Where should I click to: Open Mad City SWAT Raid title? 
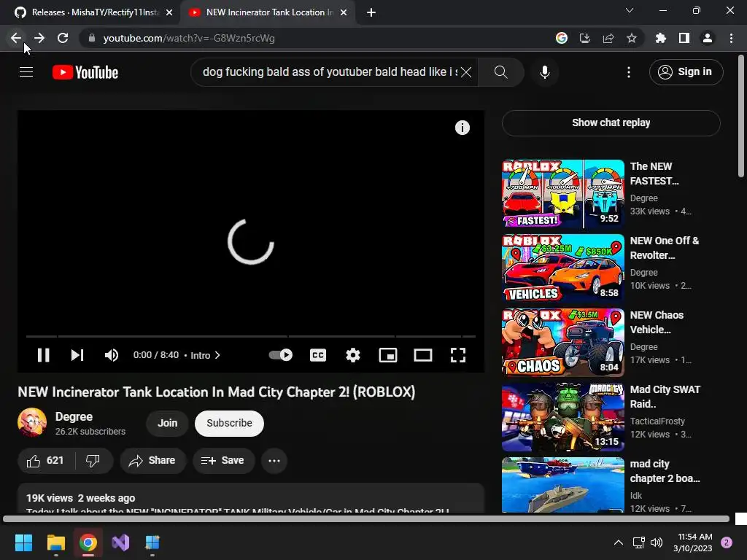click(x=665, y=397)
